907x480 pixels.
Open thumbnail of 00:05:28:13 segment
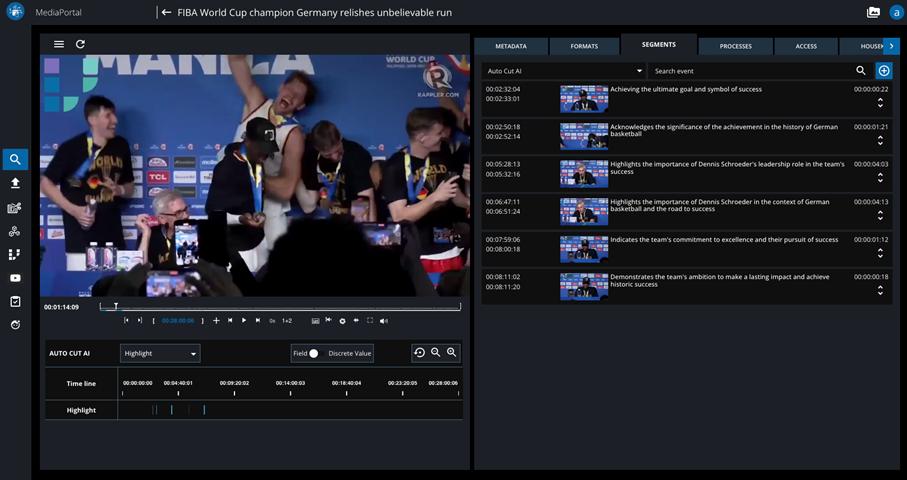584,174
